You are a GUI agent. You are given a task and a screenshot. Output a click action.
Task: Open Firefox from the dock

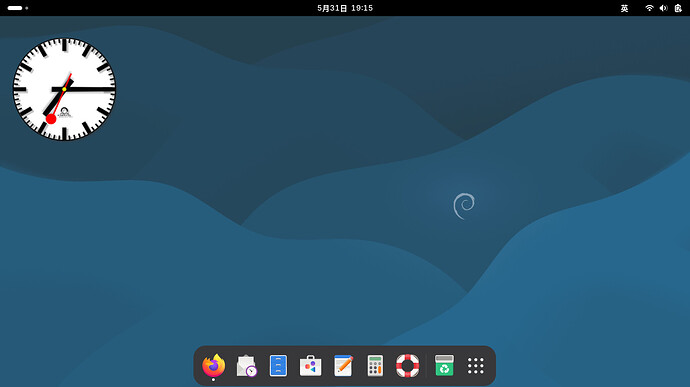click(x=214, y=365)
